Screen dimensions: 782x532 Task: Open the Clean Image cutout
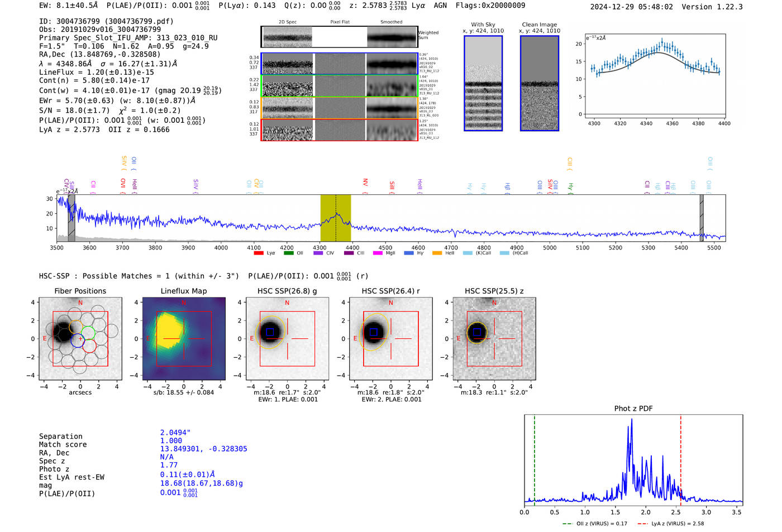(x=540, y=83)
